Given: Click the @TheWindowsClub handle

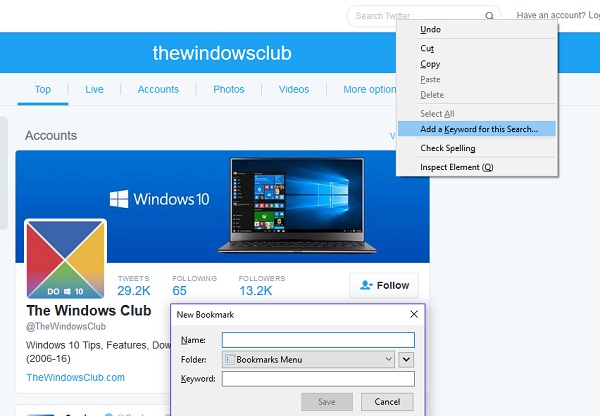Looking at the screenshot, I should [x=66, y=326].
